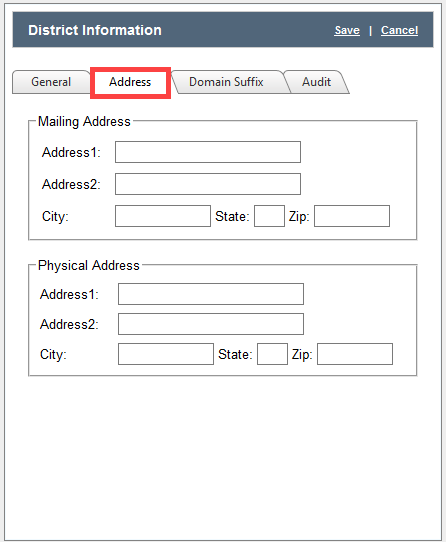Click the Save link in header

point(347,30)
